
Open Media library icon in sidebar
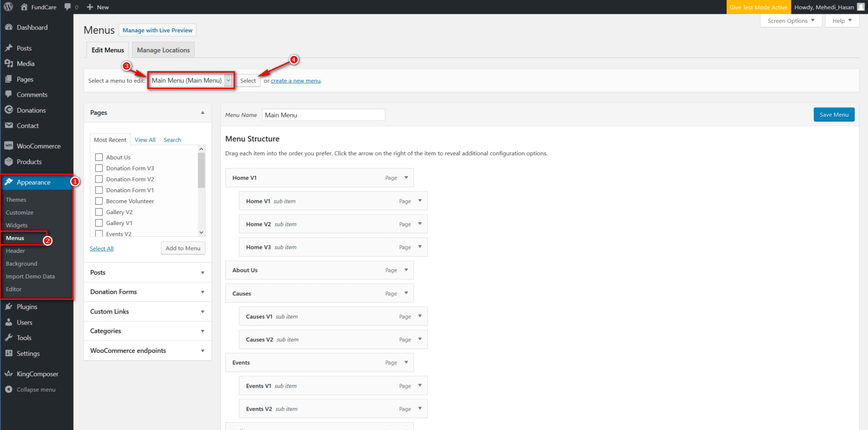click(9, 63)
